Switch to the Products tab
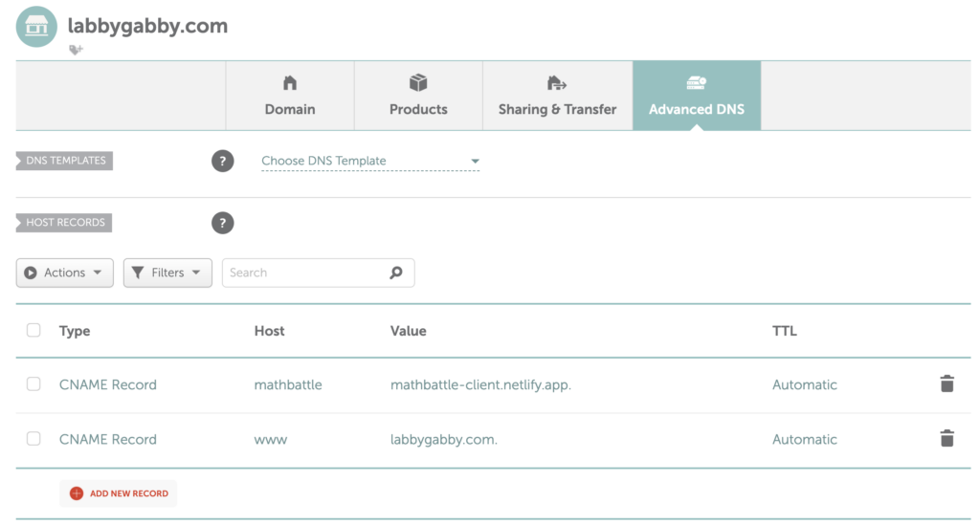This screenshot has width=980, height=525. point(418,96)
